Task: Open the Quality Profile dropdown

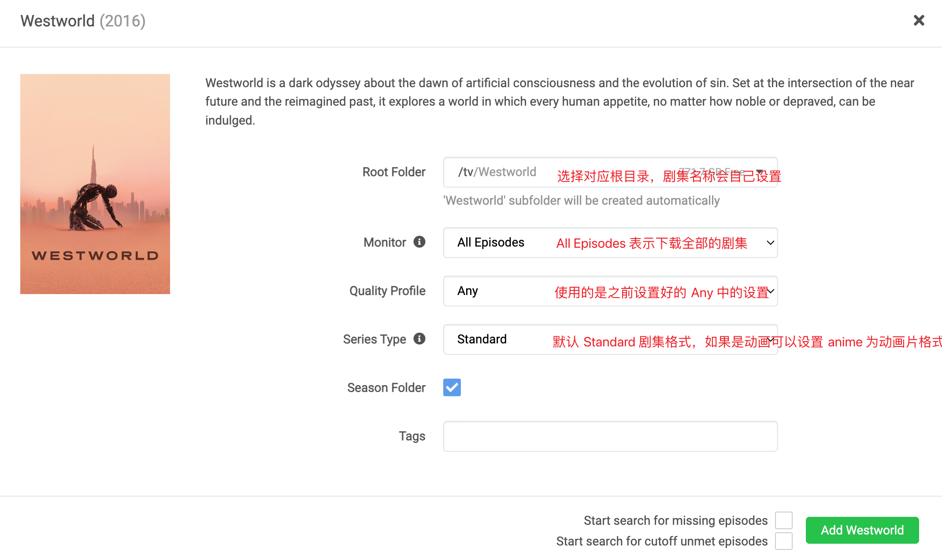Action: [x=610, y=291]
